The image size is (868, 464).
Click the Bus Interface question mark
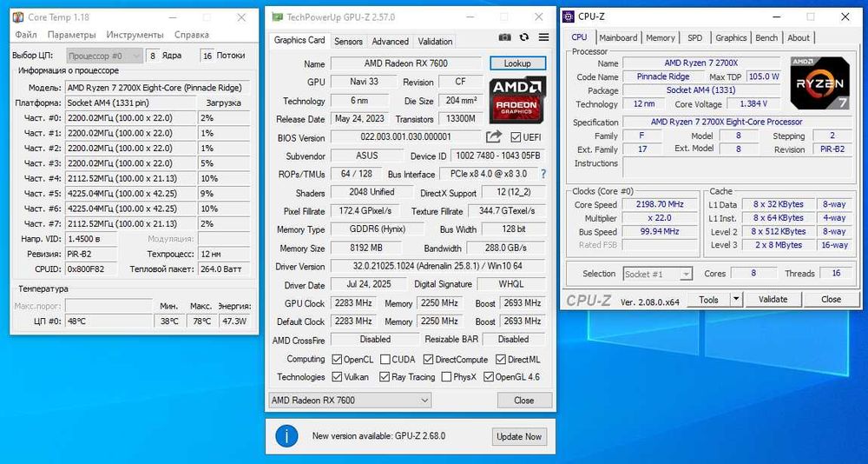click(x=543, y=174)
